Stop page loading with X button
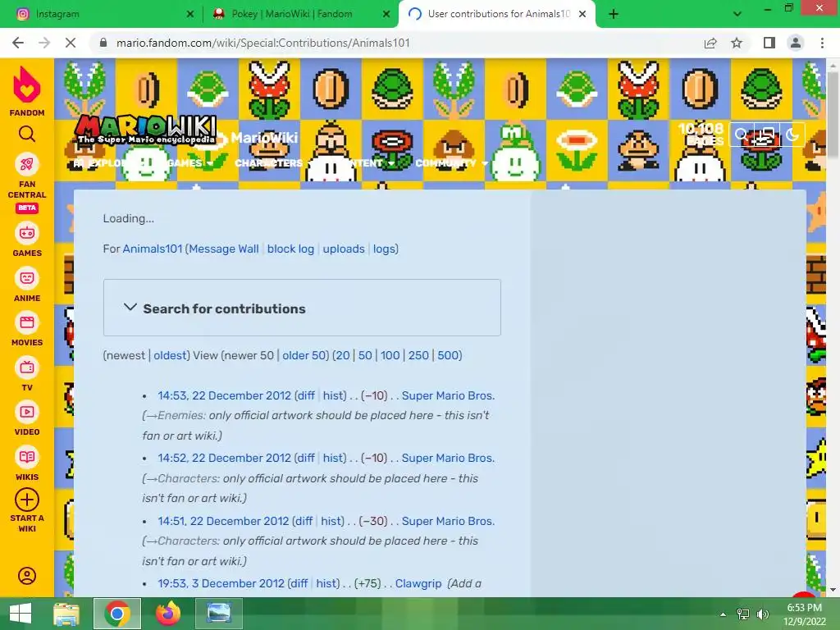 (x=71, y=43)
